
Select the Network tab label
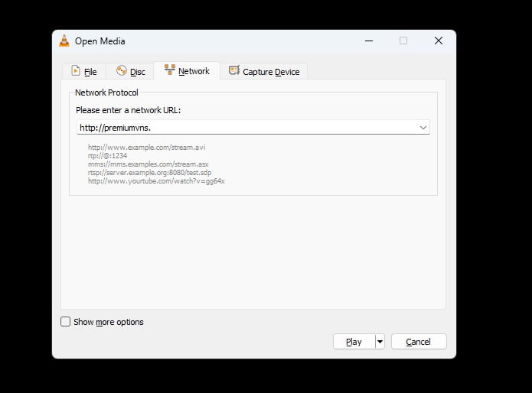coord(194,71)
